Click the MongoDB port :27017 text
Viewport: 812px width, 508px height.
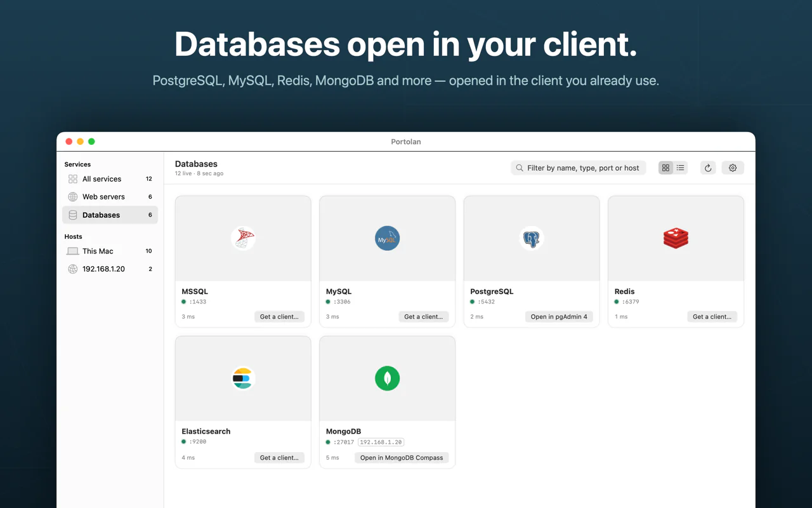point(344,442)
